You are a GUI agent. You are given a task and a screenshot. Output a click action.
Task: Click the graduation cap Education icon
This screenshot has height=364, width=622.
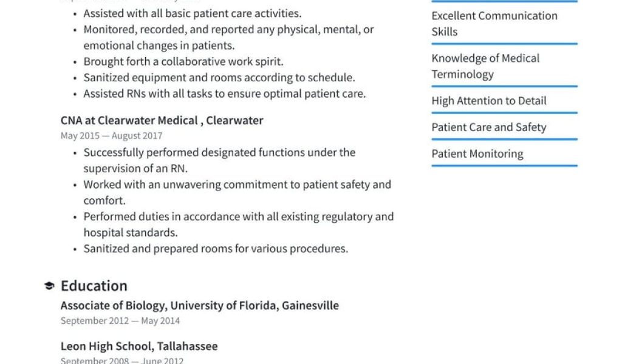click(49, 286)
